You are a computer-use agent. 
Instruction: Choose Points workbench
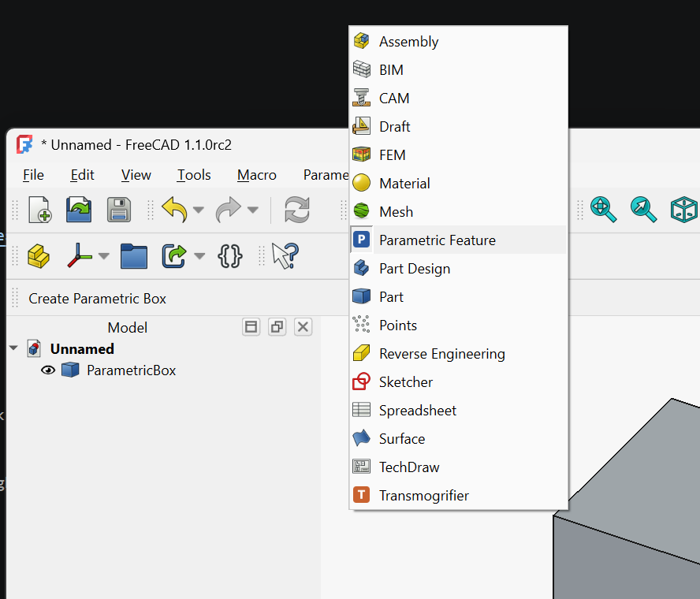click(x=459, y=326)
